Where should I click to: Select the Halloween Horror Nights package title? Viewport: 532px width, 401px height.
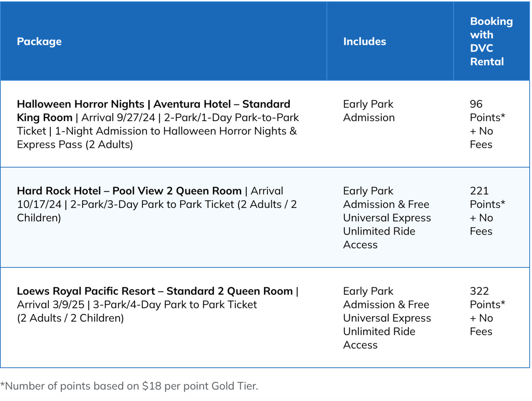coord(153,104)
